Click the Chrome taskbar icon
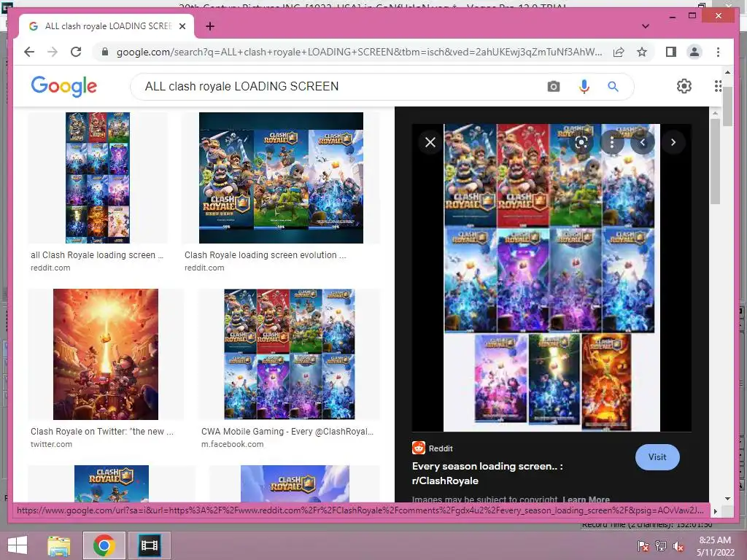Viewport: 747px width, 560px height. coord(104,545)
